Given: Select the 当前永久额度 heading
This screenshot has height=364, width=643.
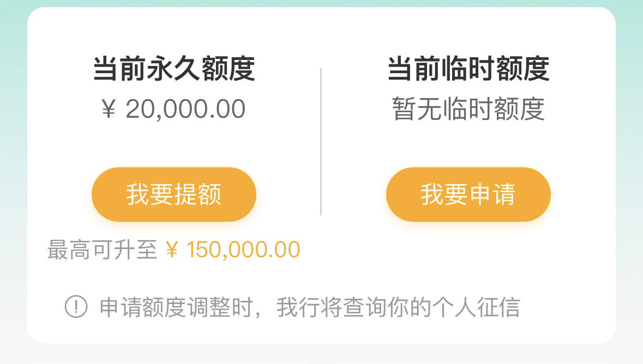Looking at the screenshot, I should [x=174, y=69].
